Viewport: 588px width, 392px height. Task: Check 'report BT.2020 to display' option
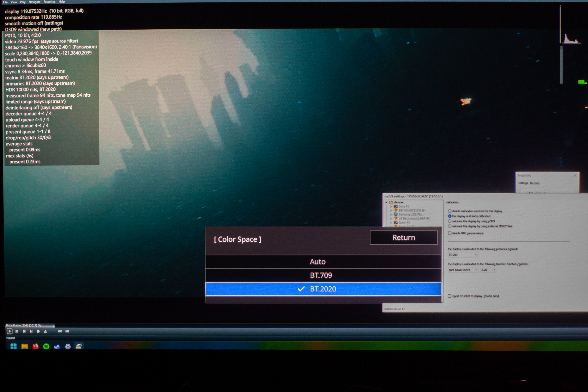click(449, 296)
